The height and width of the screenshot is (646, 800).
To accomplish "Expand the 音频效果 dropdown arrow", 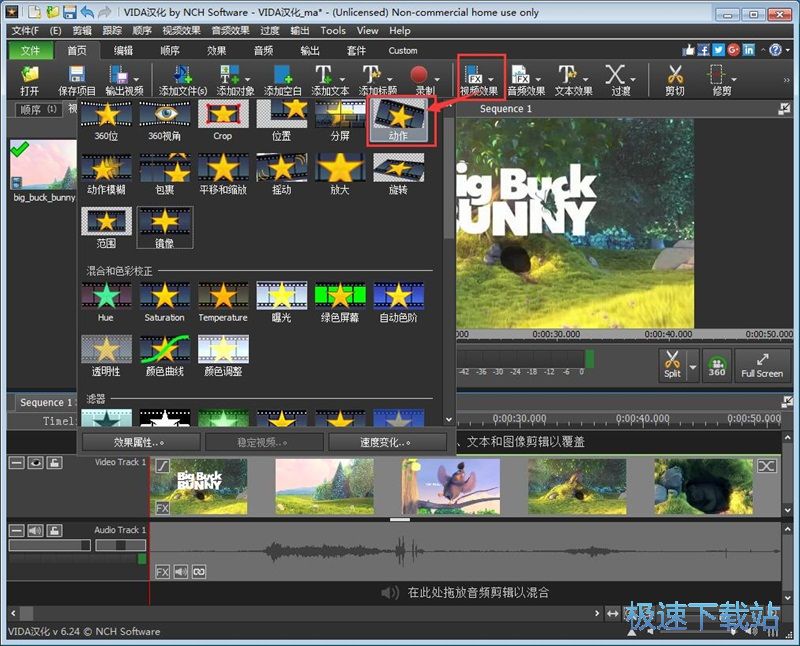I will click(538, 80).
